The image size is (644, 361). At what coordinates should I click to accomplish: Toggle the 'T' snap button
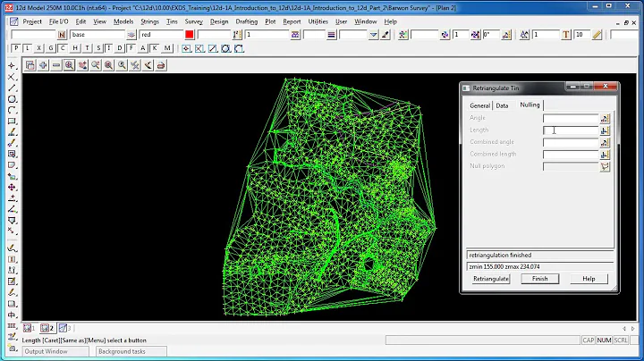87,48
